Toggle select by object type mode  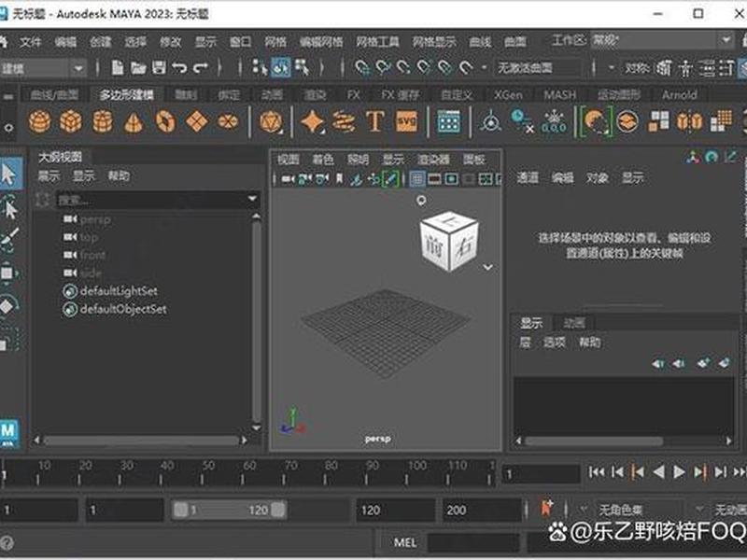[x=281, y=67]
